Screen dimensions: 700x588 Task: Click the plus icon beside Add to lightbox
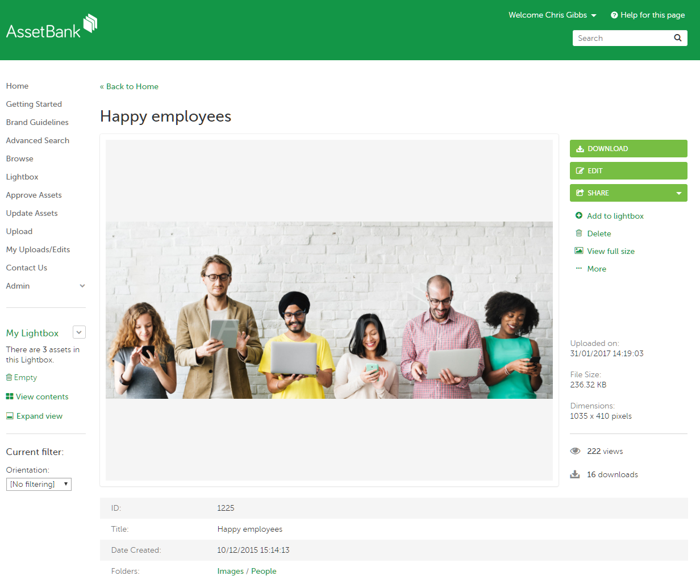click(579, 215)
